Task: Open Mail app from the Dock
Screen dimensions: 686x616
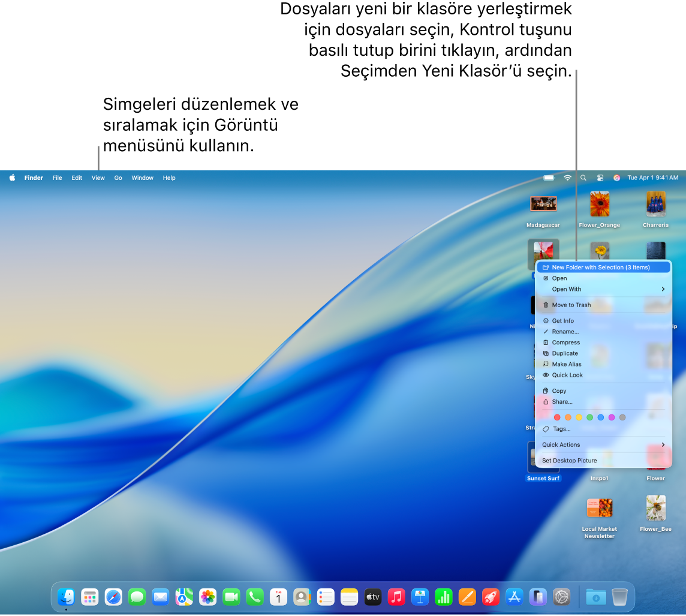Action: pos(161,597)
